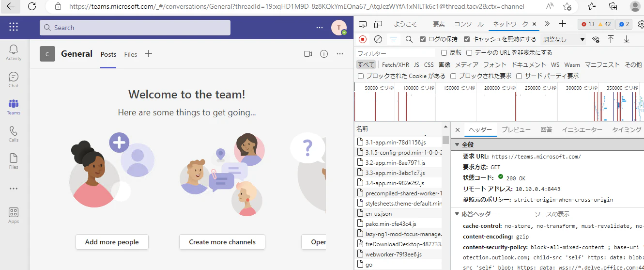Screen dimensions: 644x270
Task: Filter requests by WS type
Action: point(555,64)
